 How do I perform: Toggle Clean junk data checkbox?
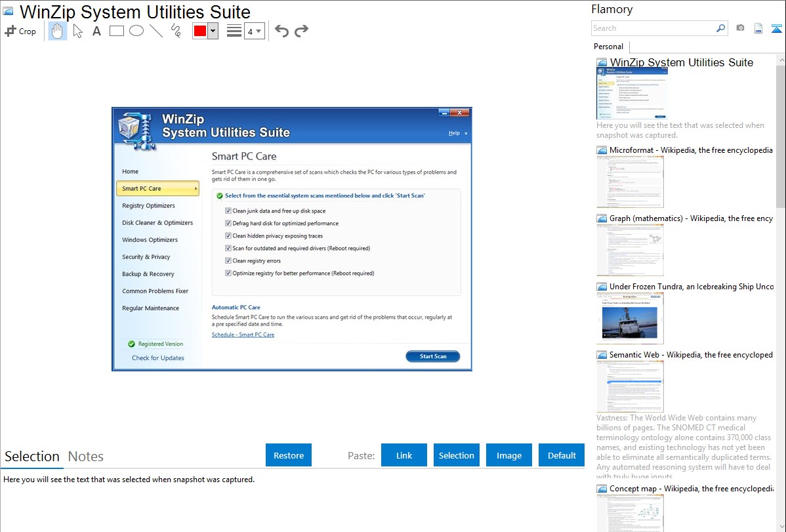click(x=228, y=211)
